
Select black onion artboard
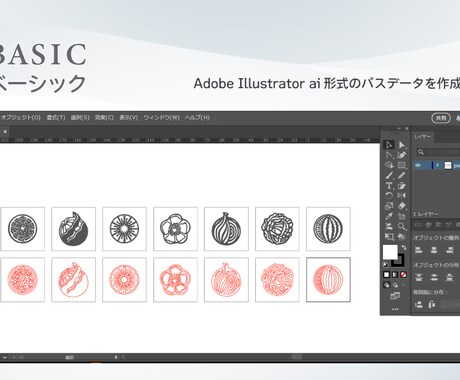pyautogui.click(x=226, y=229)
